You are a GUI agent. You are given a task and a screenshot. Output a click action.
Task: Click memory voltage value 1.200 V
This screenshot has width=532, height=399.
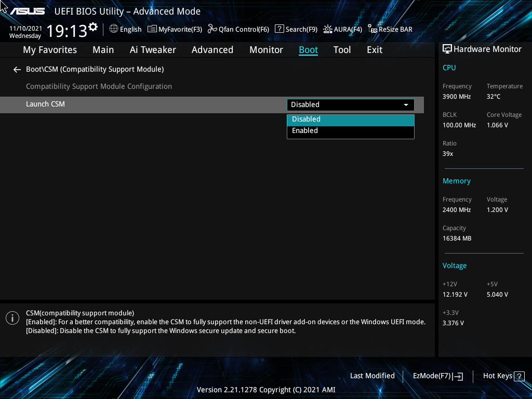point(497,210)
